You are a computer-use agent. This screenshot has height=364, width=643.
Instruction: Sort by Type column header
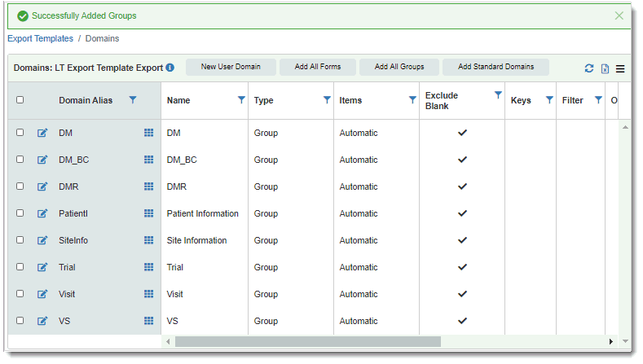263,100
